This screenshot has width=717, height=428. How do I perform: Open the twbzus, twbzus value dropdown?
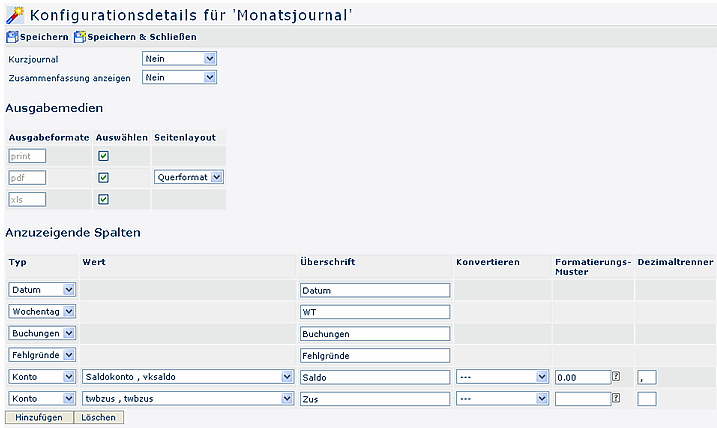coord(188,398)
